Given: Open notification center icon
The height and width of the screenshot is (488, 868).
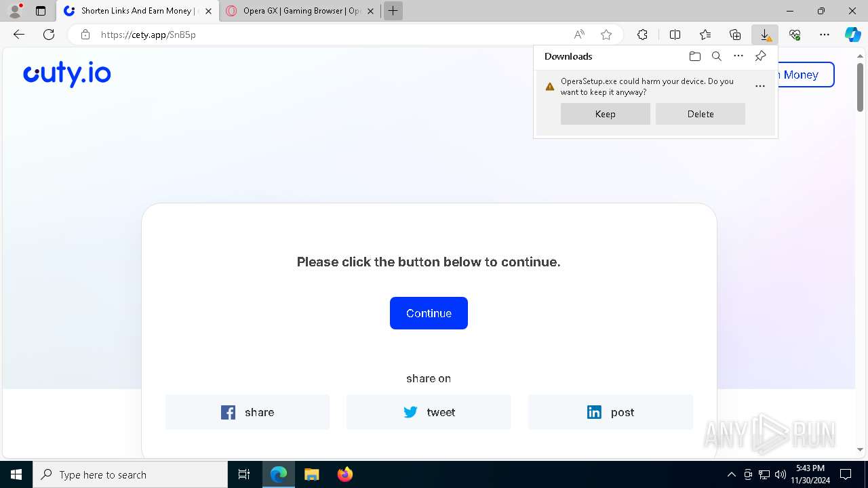Looking at the screenshot, I should pyautogui.click(x=846, y=474).
